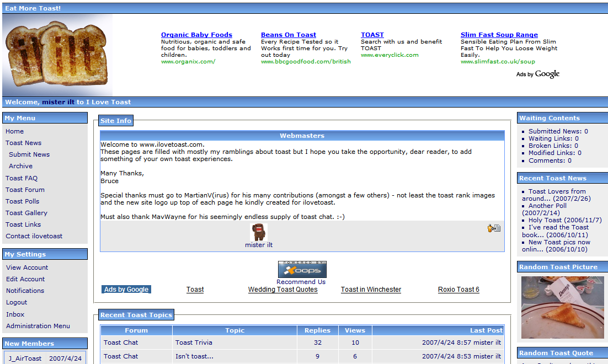Click mister ilt name under avatar
This screenshot has height=364, width=608.
(x=259, y=245)
